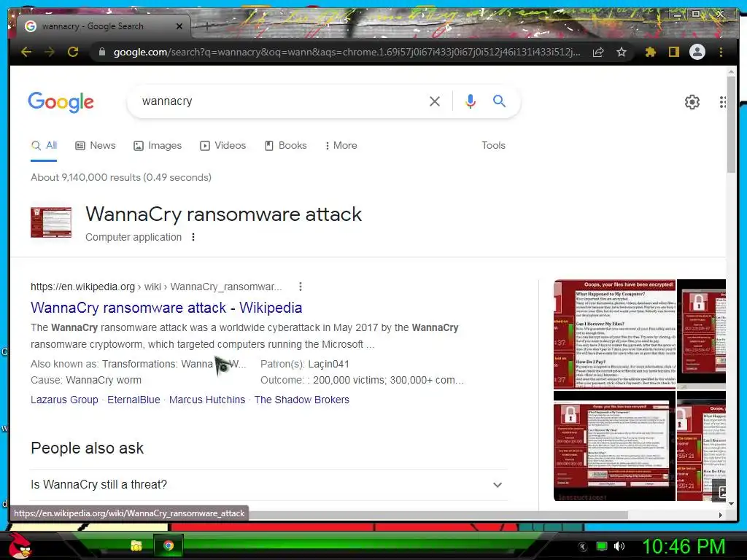
Task: Open the volume speaker tray icon
Action: 619,546
